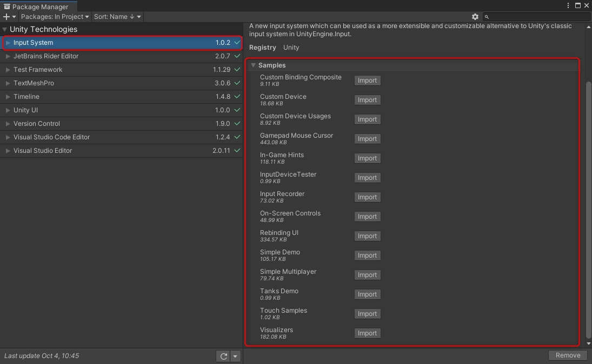Expand the Visual Studio Code Editor row
The width and height of the screenshot is (592, 364).
point(8,137)
